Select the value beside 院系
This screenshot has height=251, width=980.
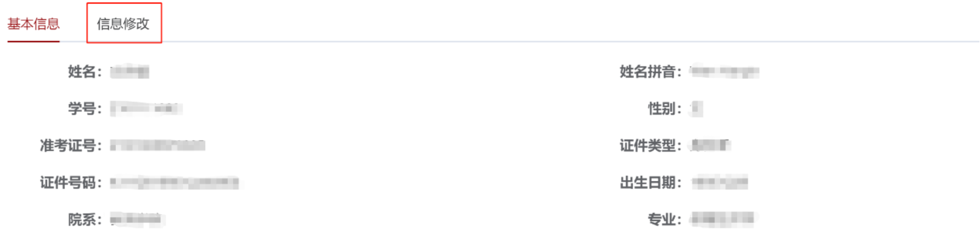pyautogui.click(x=136, y=219)
